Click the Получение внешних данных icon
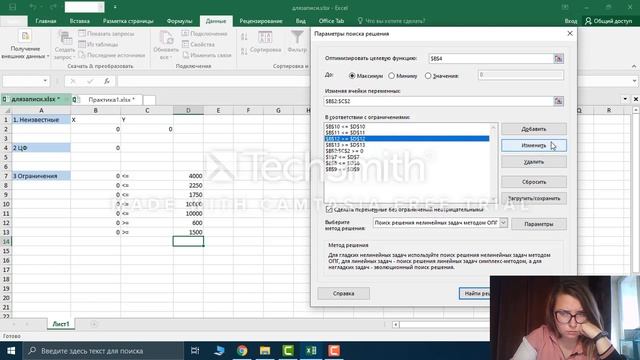The width and height of the screenshot is (640, 360). (x=25, y=37)
